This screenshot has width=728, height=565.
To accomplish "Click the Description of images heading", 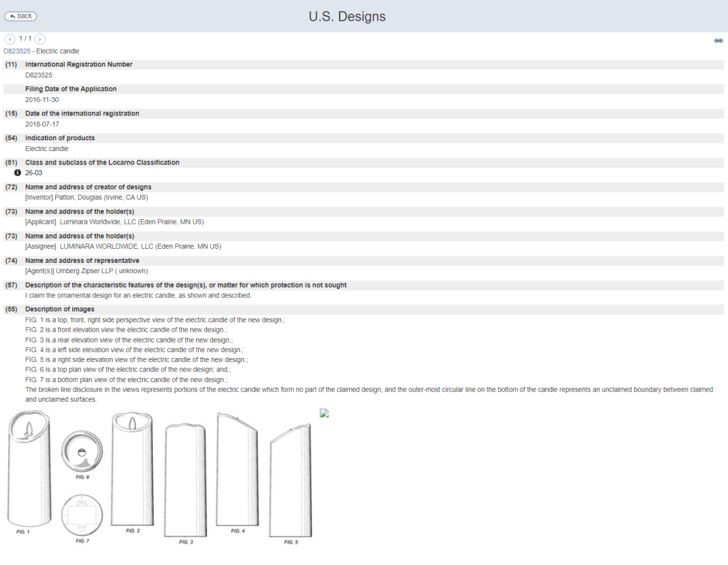I will pyautogui.click(x=60, y=309).
